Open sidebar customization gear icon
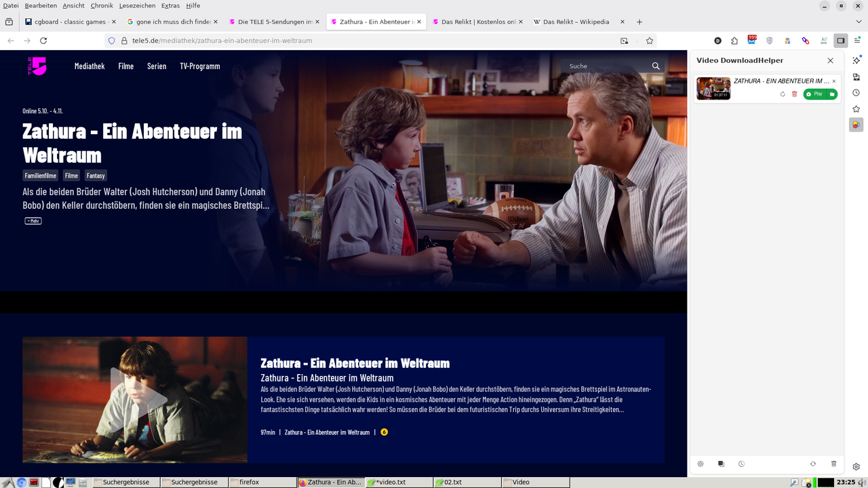 (856, 467)
